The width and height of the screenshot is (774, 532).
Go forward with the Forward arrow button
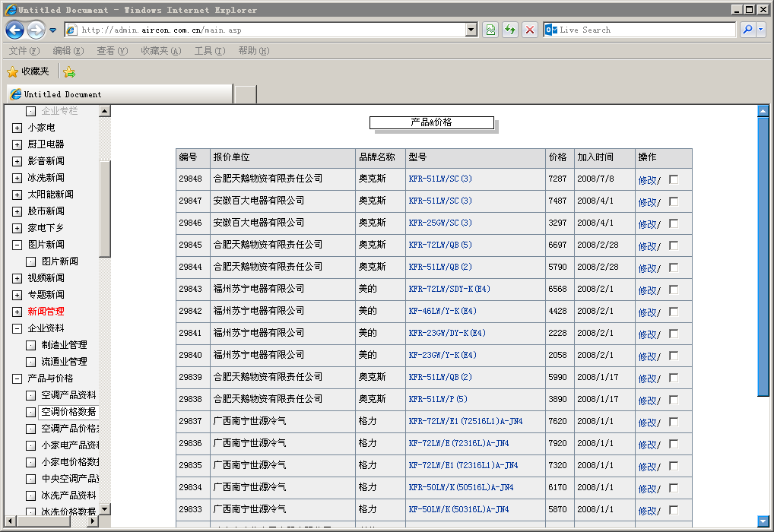click(x=36, y=30)
